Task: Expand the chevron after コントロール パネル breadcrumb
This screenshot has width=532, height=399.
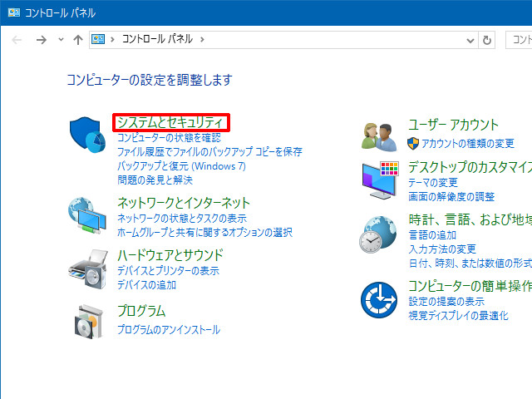Action: [x=202, y=39]
